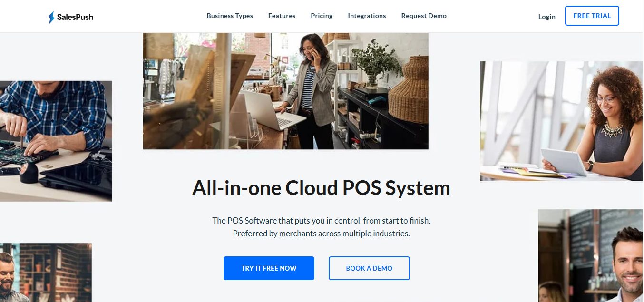Viewport: 644px width, 302px height.
Task: Click photo of man repairing circuit board
Action: [x=56, y=141]
